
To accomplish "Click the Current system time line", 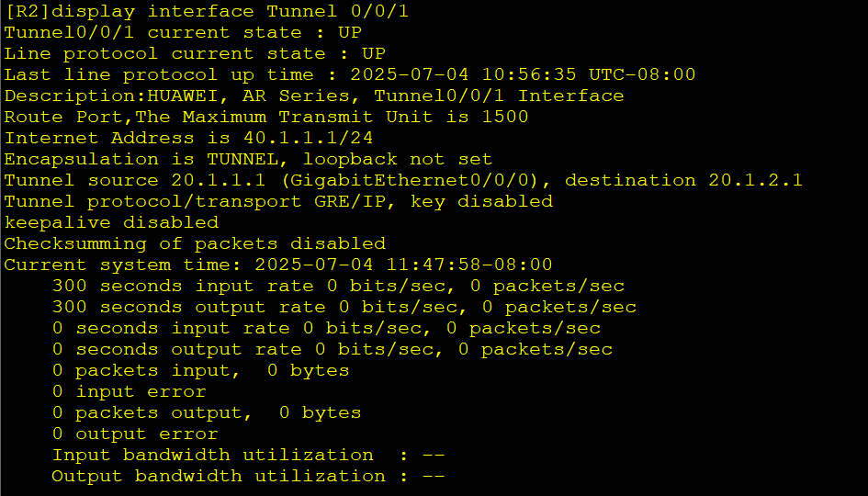I will [278, 265].
